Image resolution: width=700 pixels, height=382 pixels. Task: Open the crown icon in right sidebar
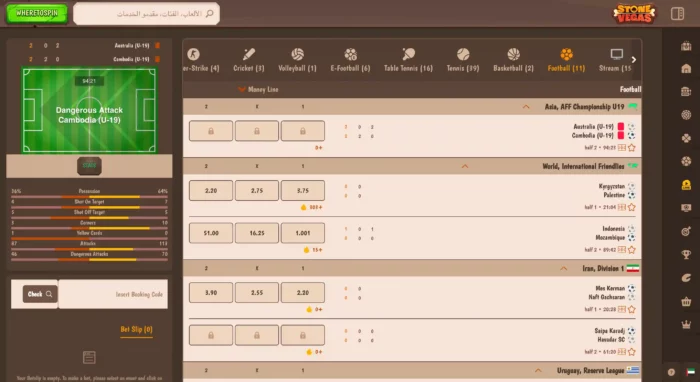(x=686, y=325)
